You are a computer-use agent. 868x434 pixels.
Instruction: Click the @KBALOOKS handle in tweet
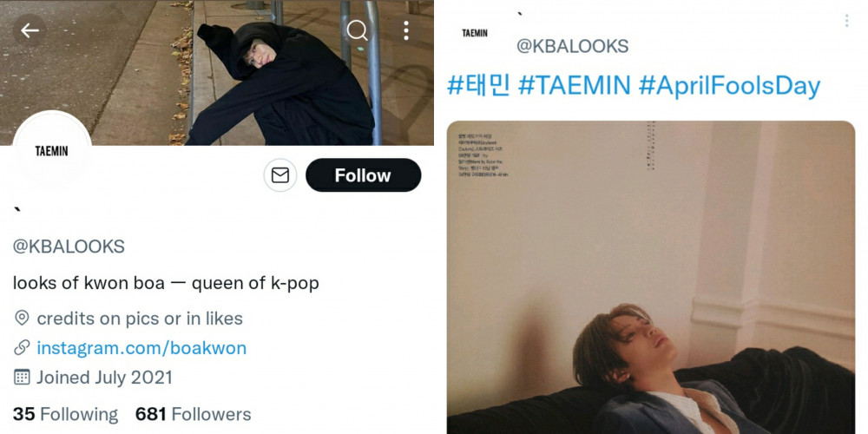[x=572, y=46]
